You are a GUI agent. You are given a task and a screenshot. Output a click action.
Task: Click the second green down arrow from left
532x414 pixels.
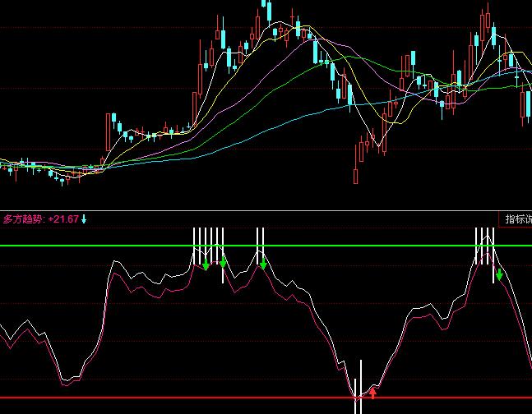(223, 261)
